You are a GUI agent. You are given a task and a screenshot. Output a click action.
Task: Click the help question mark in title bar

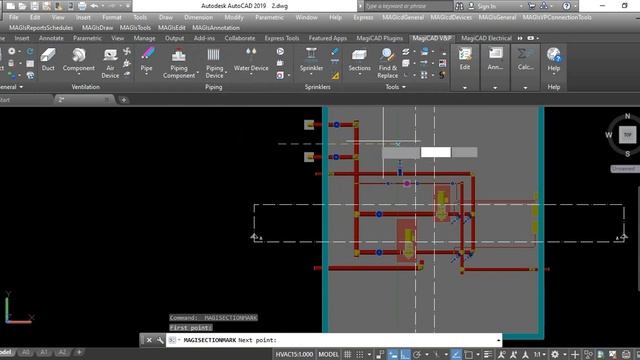(567, 6)
